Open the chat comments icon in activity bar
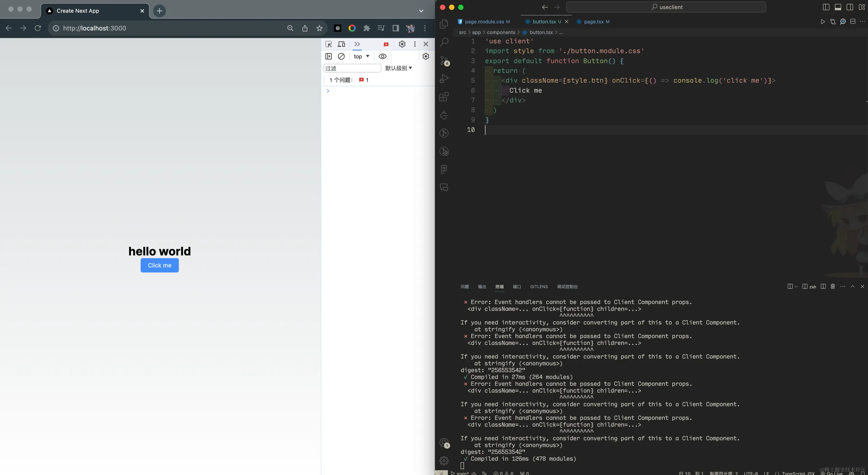The width and height of the screenshot is (868, 475). (444, 188)
